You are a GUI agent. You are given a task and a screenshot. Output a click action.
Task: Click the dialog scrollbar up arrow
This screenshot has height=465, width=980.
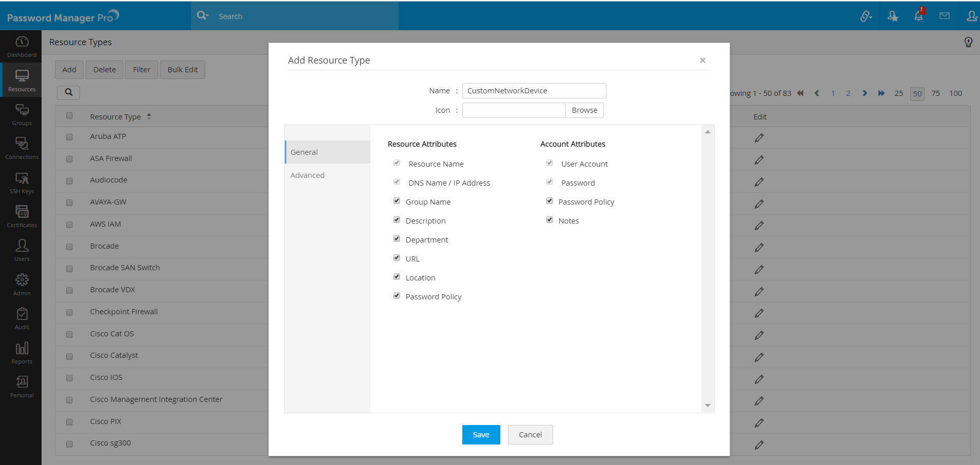(x=708, y=132)
